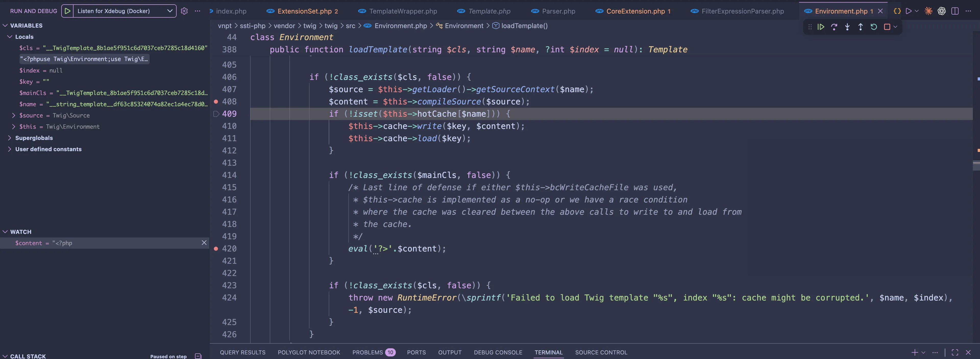Click the vendor breadcrumb

coord(284,26)
